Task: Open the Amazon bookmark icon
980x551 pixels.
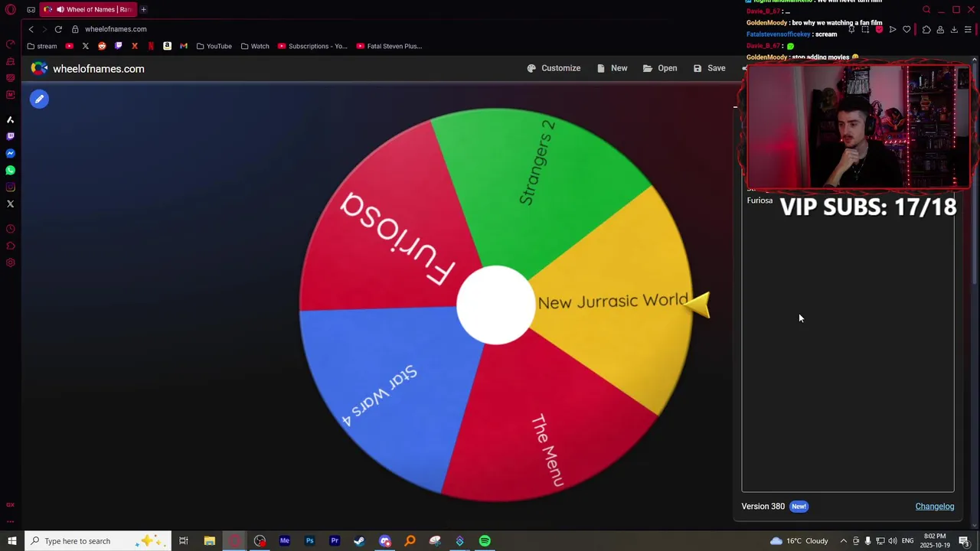Action: [167, 46]
